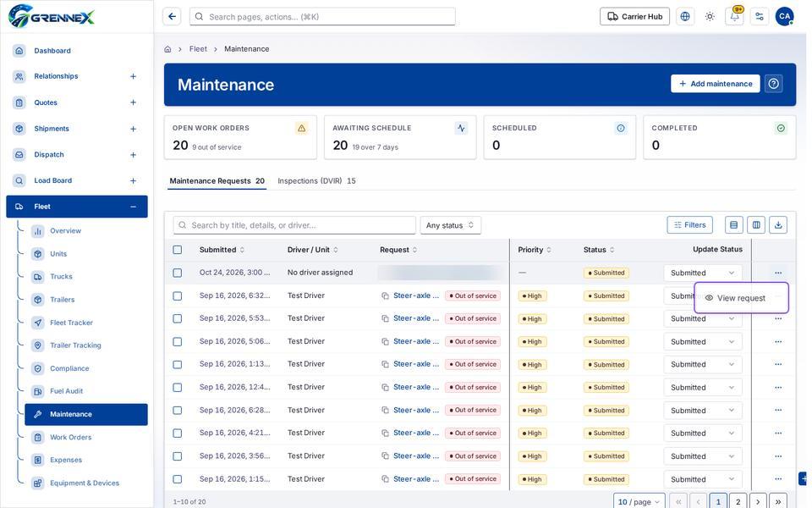Copy icon beside Sep 16, 6:32 Steer-axle request
The width and height of the screenshot is (812, 508).
tap(386, 296)
